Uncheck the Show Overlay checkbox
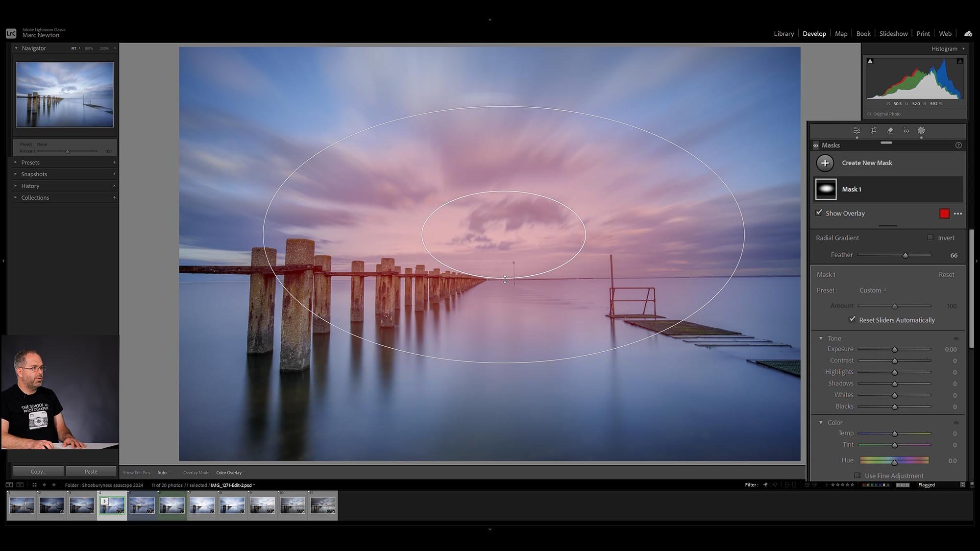The height and width of the screenshot is (551, 980). point(819,213)
